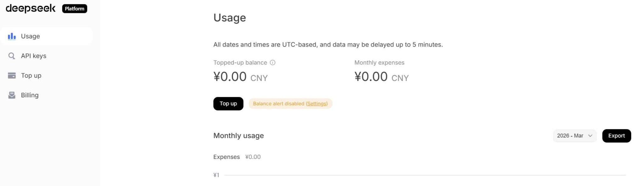The height and width of the screenshot is (186, 644).
Task: Click the Balance alert disabled badge text
Action: pyautogui.click(x=278, y=104)
